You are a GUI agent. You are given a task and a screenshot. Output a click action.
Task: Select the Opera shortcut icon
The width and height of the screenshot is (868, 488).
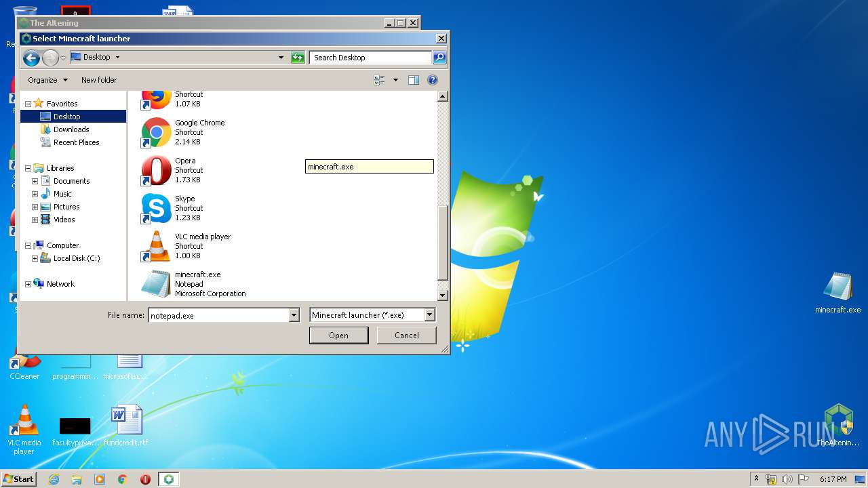pyautogui.click(x=156, y=170)
